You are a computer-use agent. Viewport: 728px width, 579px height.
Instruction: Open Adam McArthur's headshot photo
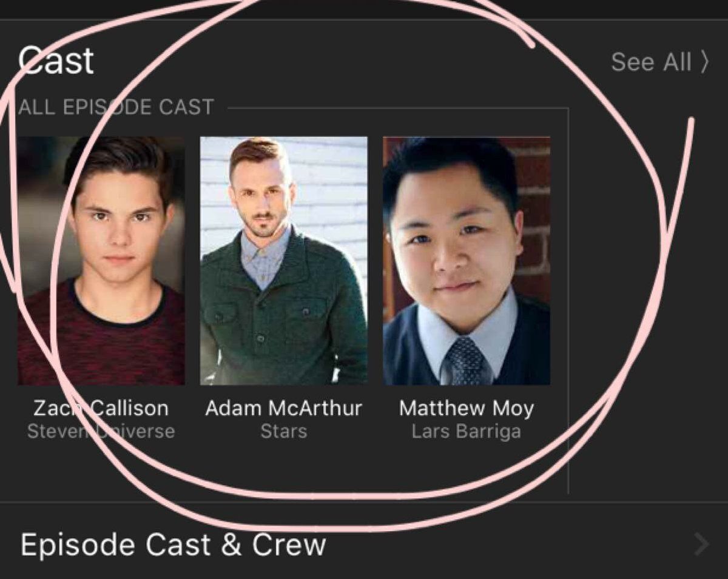click(x=283, y=261)
